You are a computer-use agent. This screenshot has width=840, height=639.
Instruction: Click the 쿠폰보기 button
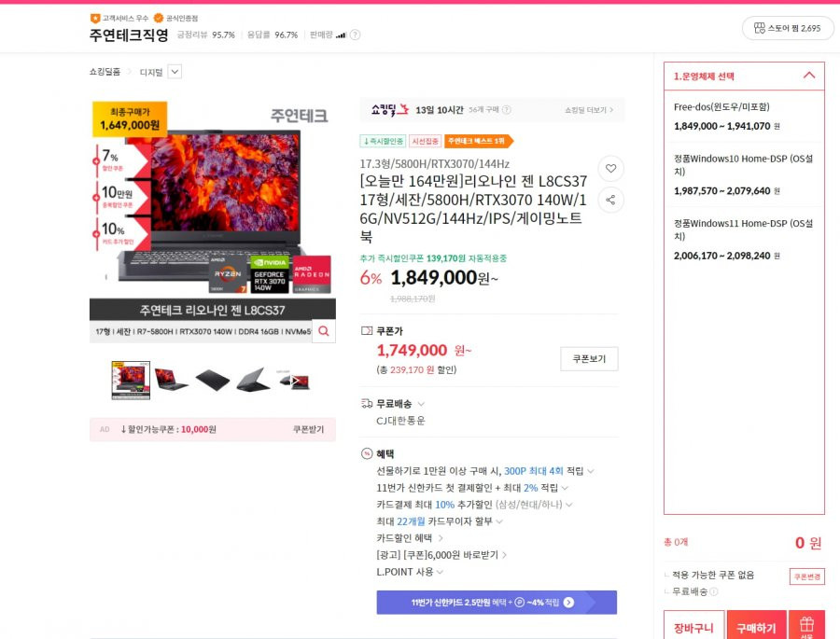[589, 359]
